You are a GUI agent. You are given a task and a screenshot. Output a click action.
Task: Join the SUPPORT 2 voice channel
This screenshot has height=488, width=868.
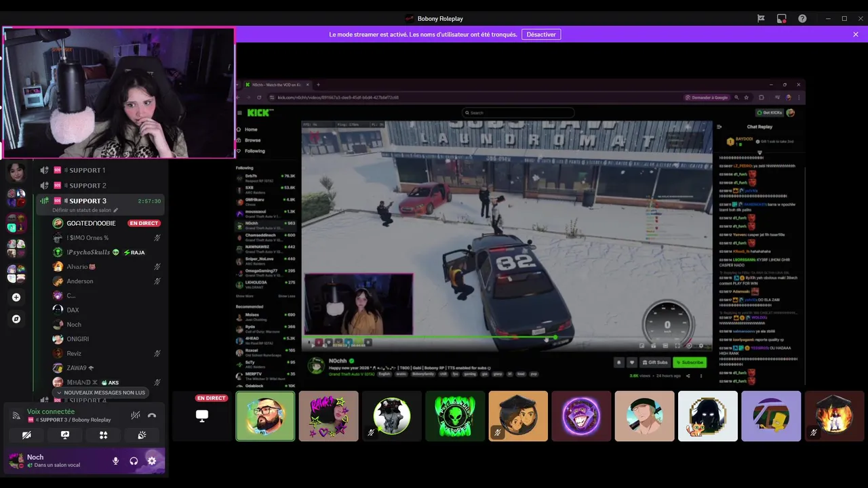click(x=100, y=185)
